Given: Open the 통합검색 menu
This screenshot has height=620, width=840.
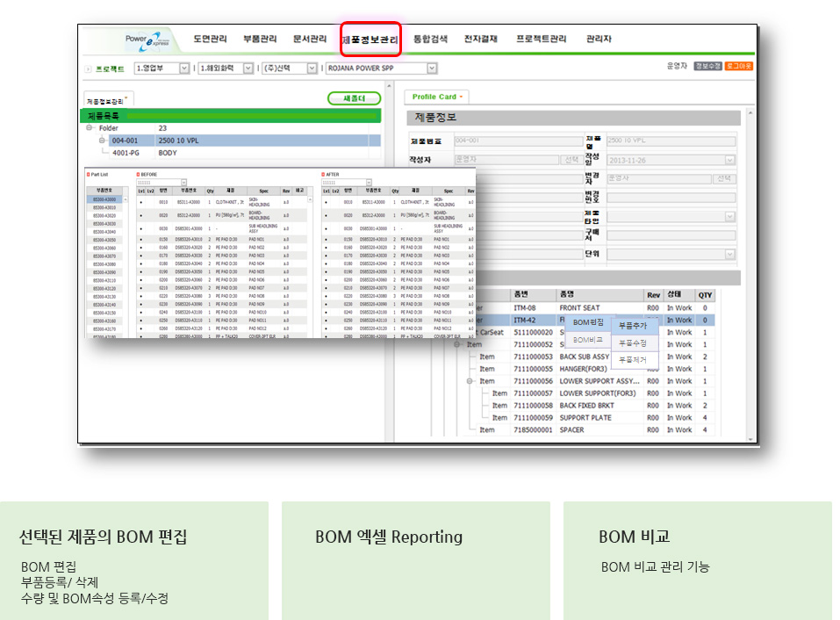Looking at the screenshot, I should point(430,40).
